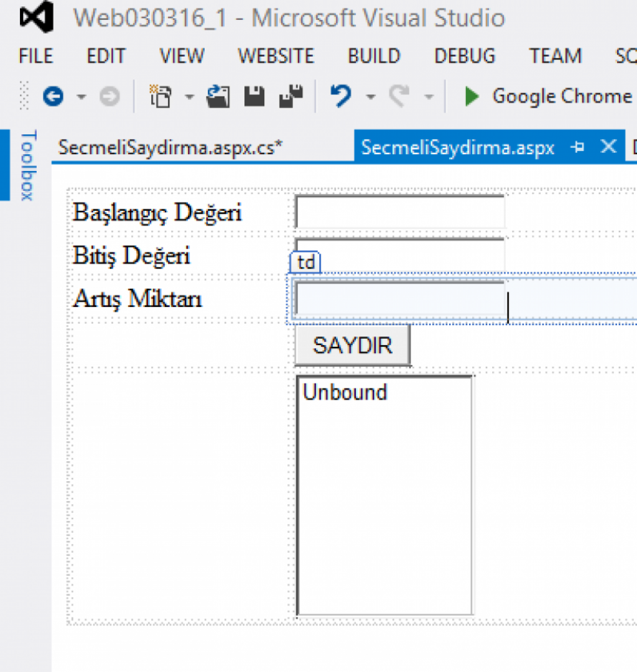Open the BUILD menu
Image resolution: width=637 pixels, height=672 pixels.
click(374, 56)
